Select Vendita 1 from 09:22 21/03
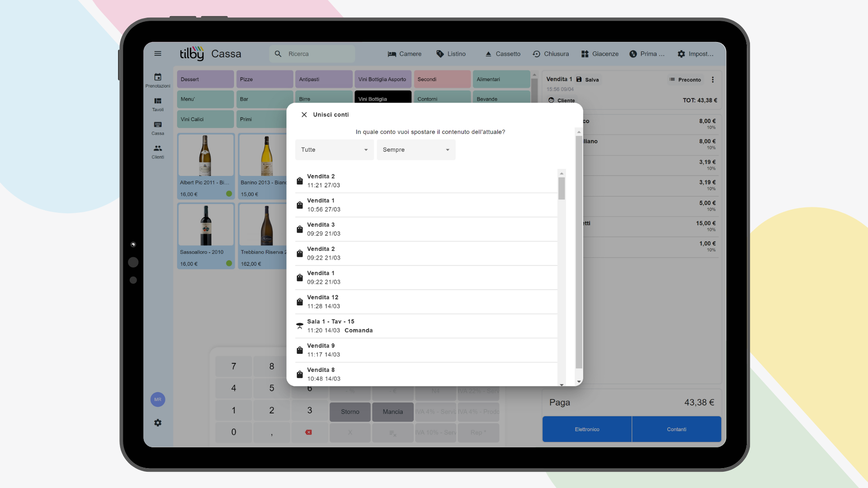Viewport: 868px width, 488px height. tap(426, 277)
